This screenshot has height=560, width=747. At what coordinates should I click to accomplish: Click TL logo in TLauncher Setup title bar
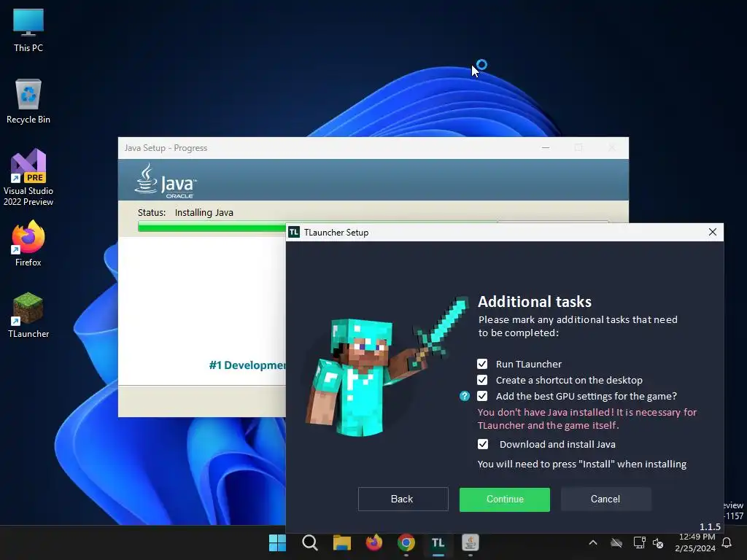coord(294,233)
